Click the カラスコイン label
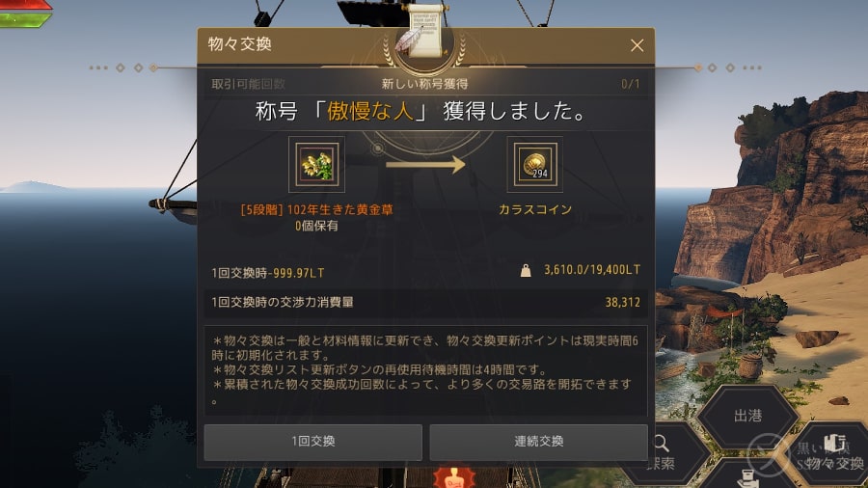 tap(534, 209)
